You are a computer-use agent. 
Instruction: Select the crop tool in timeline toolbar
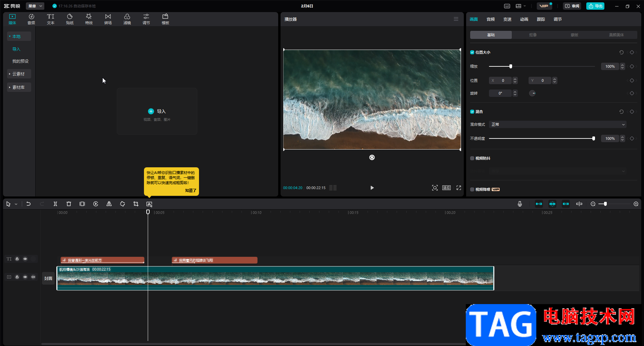click(x=136, y=204)
